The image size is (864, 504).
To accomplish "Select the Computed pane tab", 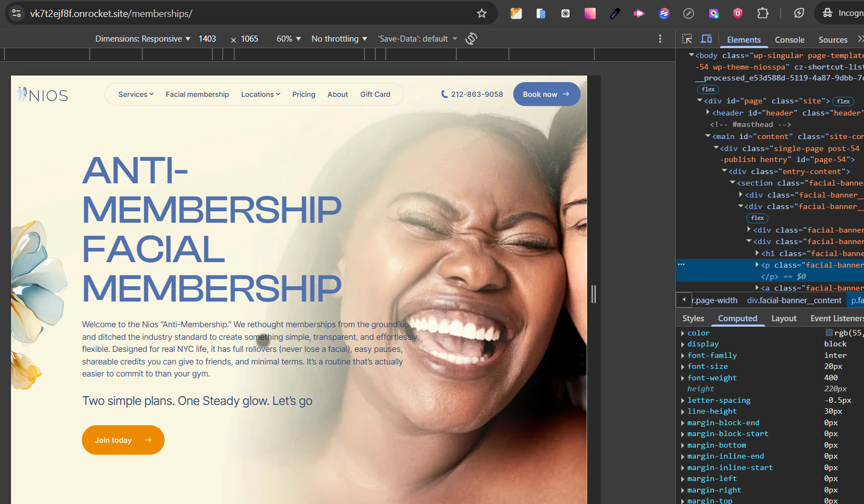I will click(x=738, y=318).
